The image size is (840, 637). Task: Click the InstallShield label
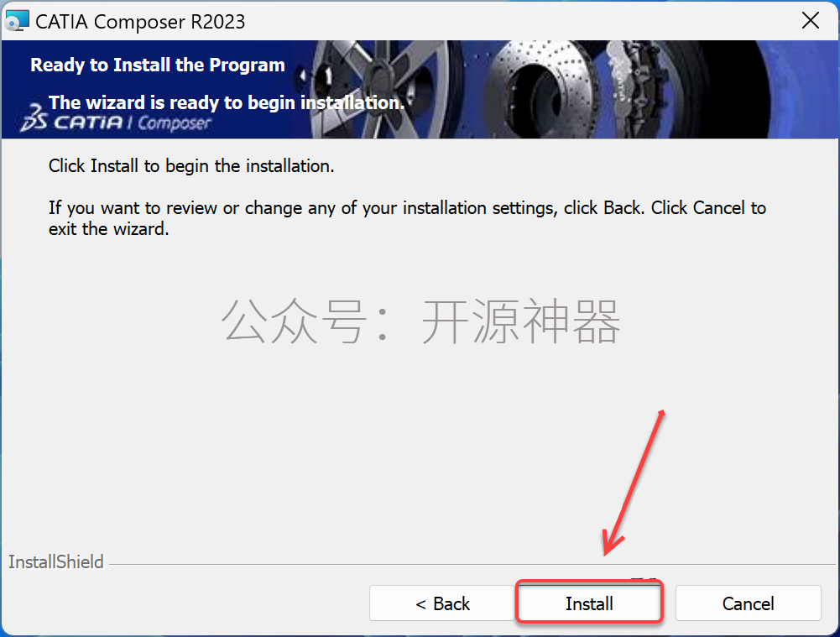(x=55, y=562)
